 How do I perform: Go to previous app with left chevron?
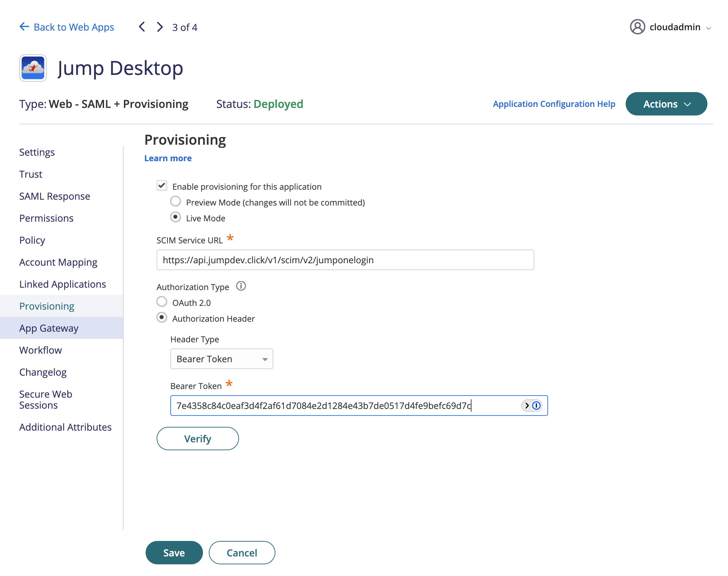(142, 27)
